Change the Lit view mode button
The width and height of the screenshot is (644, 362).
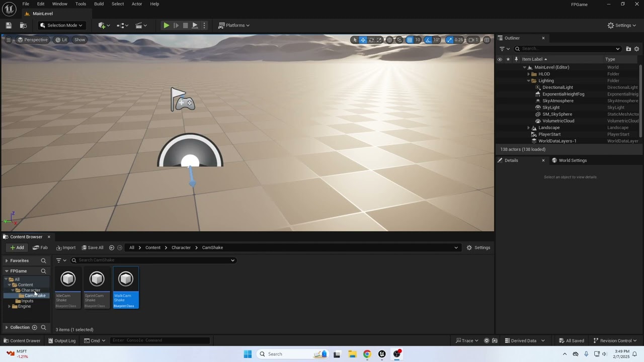(61, 40)
